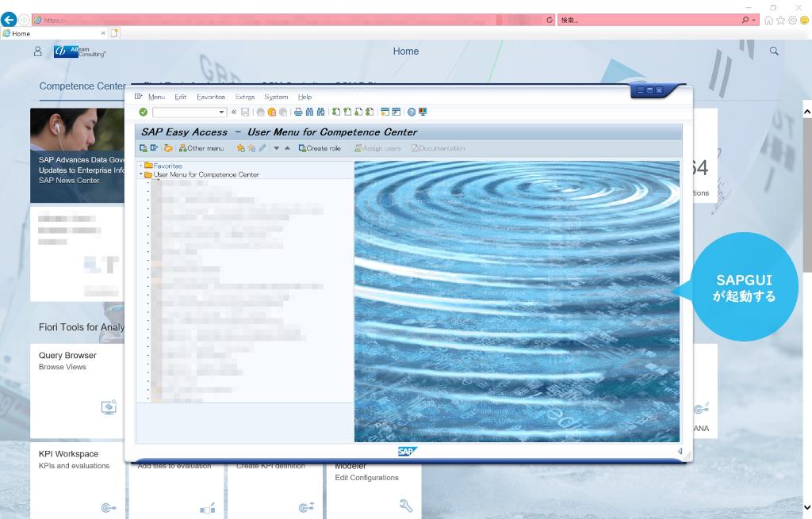Open a new browser tab

tap(114, 33)
